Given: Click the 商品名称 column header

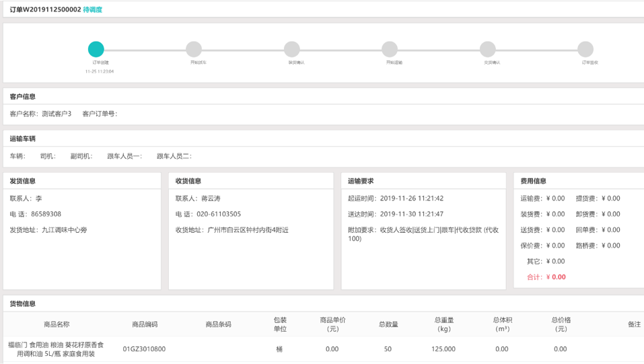Looking at the screenshot, I should pos(57,324).
